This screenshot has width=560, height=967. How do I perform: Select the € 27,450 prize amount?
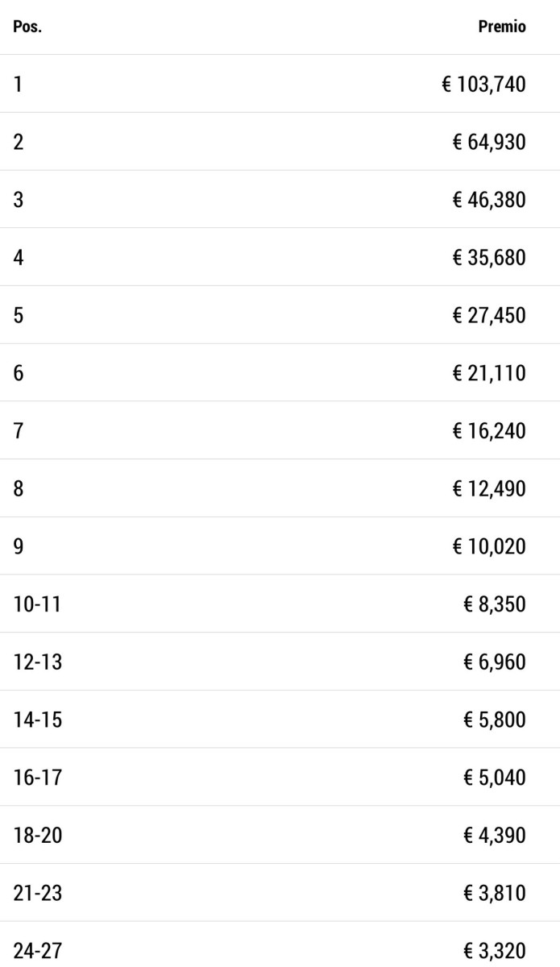(488, 315)
